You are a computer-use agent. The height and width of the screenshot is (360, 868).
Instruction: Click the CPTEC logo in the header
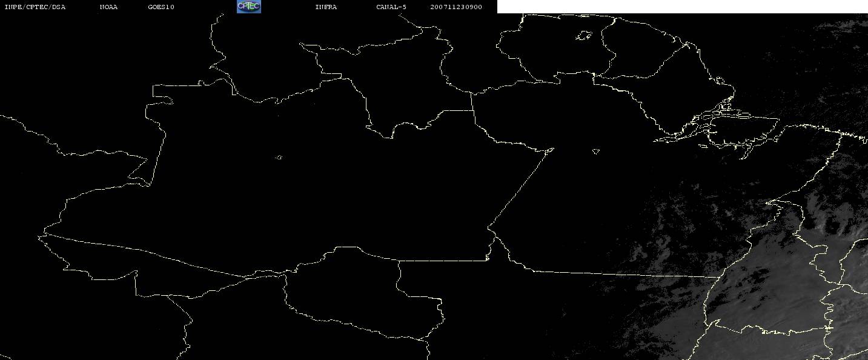[248, 7]
